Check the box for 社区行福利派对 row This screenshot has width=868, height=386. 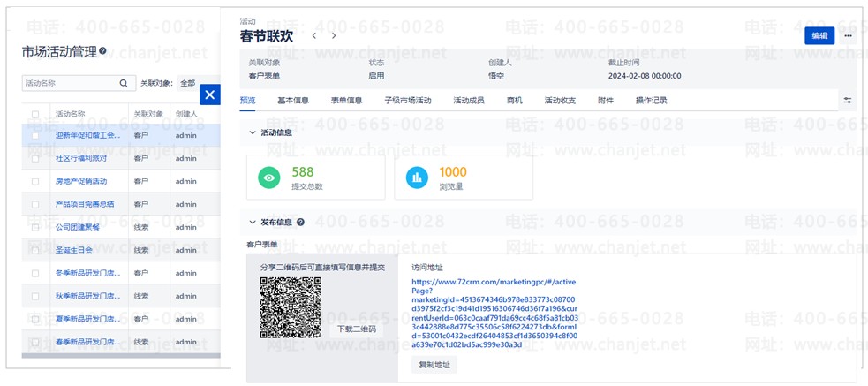[x=35, y=158]
